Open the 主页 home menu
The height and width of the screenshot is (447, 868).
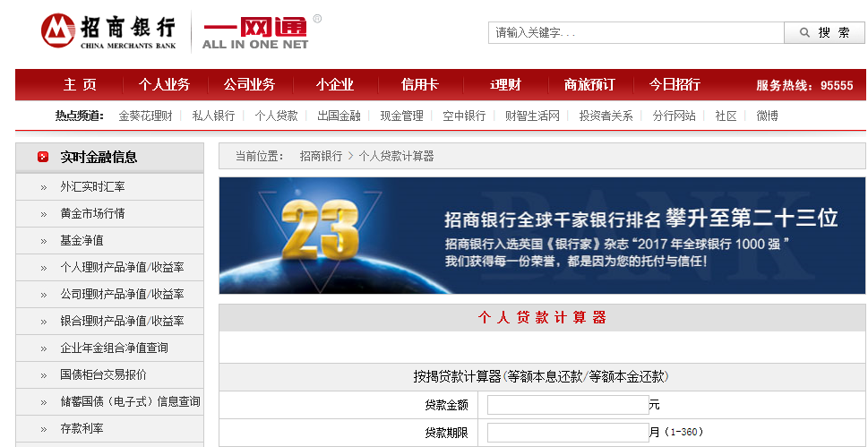point(80,85)
